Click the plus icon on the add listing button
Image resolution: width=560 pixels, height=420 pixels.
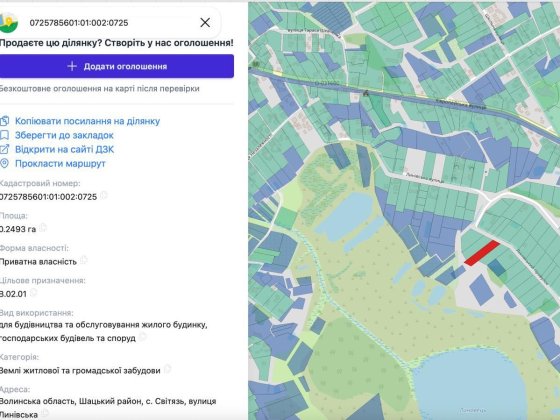point(72,66)
